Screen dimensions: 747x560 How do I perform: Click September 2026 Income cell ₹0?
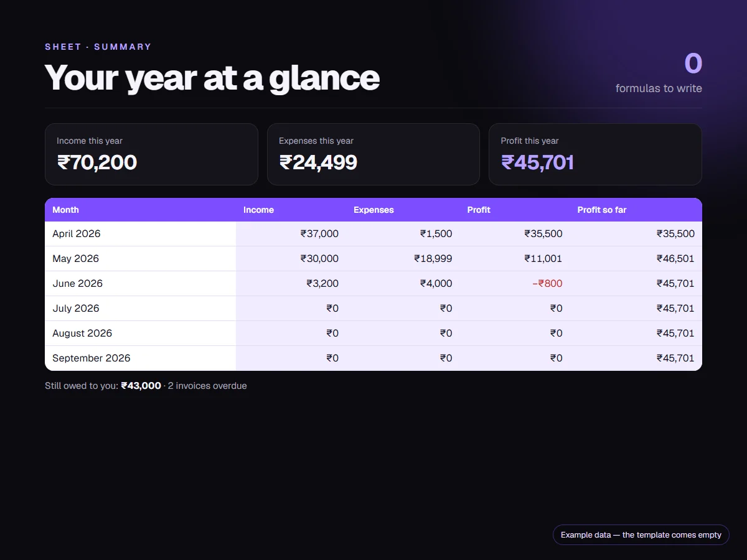[x=332, y=358]
